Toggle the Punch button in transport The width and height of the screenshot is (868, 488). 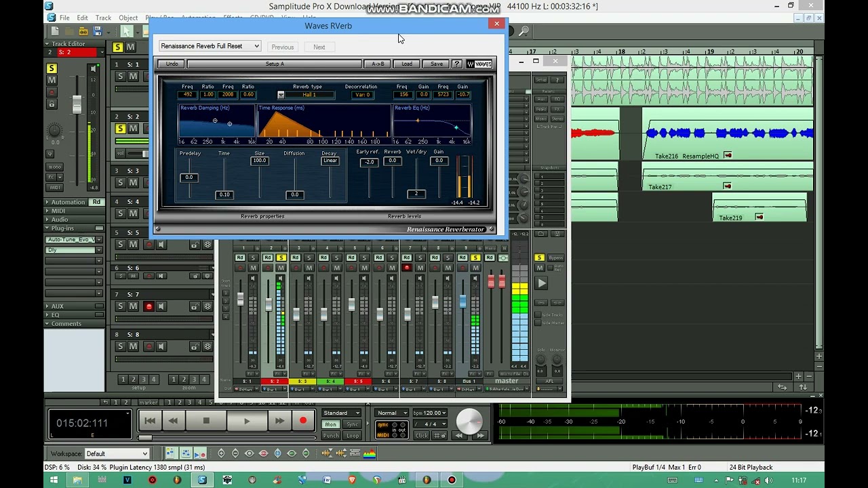tap(330, 435)
